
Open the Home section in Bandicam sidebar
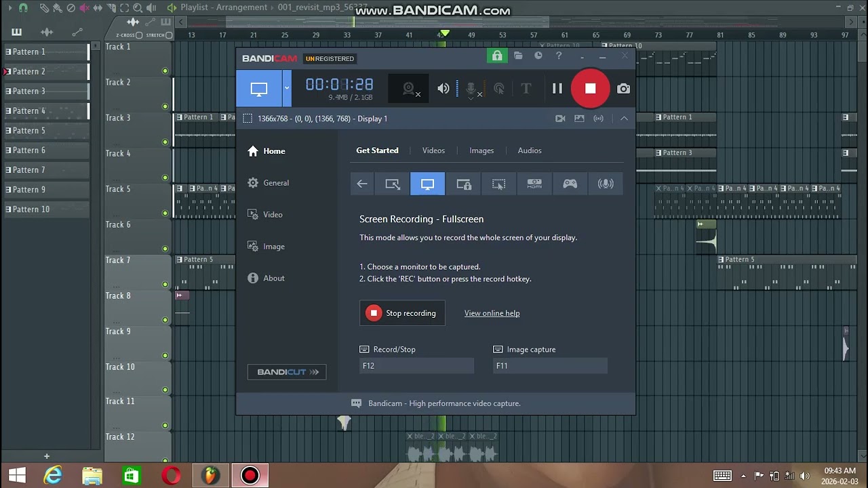tap(267, 151)
